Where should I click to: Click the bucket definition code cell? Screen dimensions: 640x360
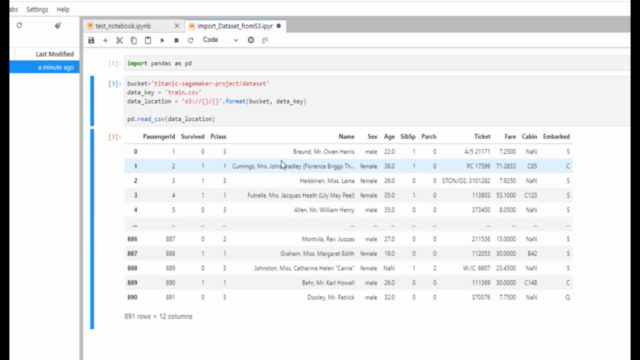coord(377,101)
